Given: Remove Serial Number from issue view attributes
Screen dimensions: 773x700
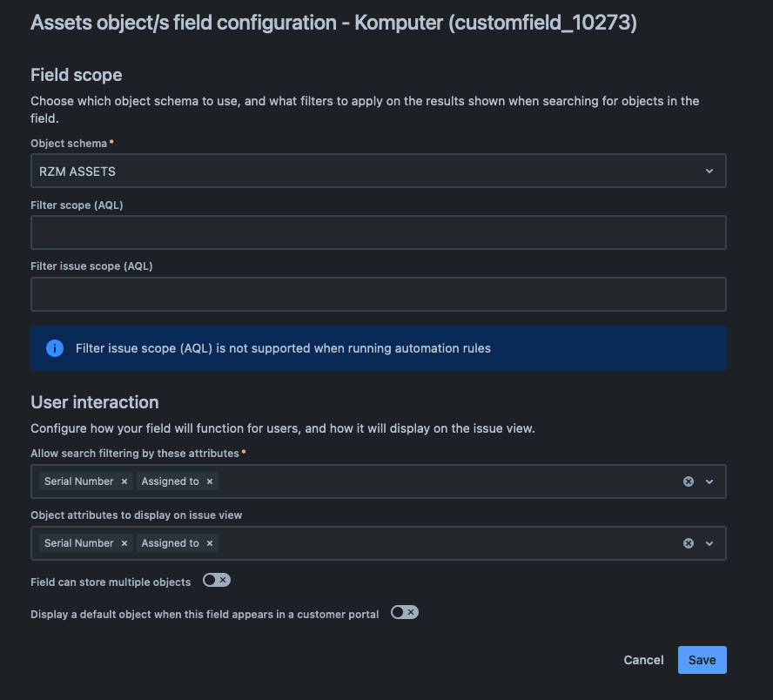Looking at the screenshot, I should click(x=124, y=543).
